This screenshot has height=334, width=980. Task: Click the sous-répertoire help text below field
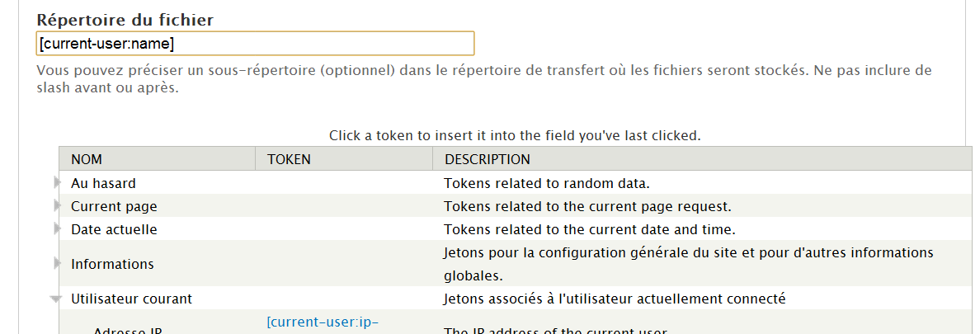(483, 79)
